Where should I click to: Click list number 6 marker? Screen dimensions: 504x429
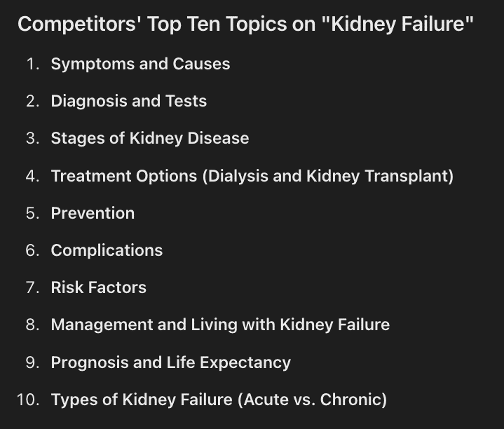pyautogui.click(x=33, y=250)
